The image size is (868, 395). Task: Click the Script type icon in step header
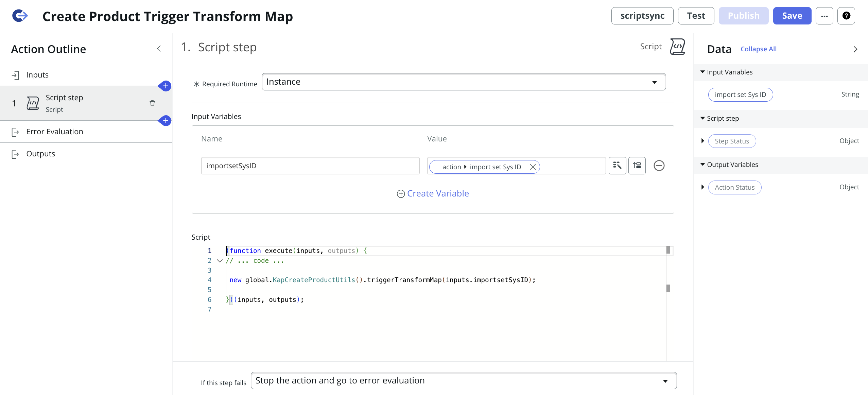click(677, 47)
